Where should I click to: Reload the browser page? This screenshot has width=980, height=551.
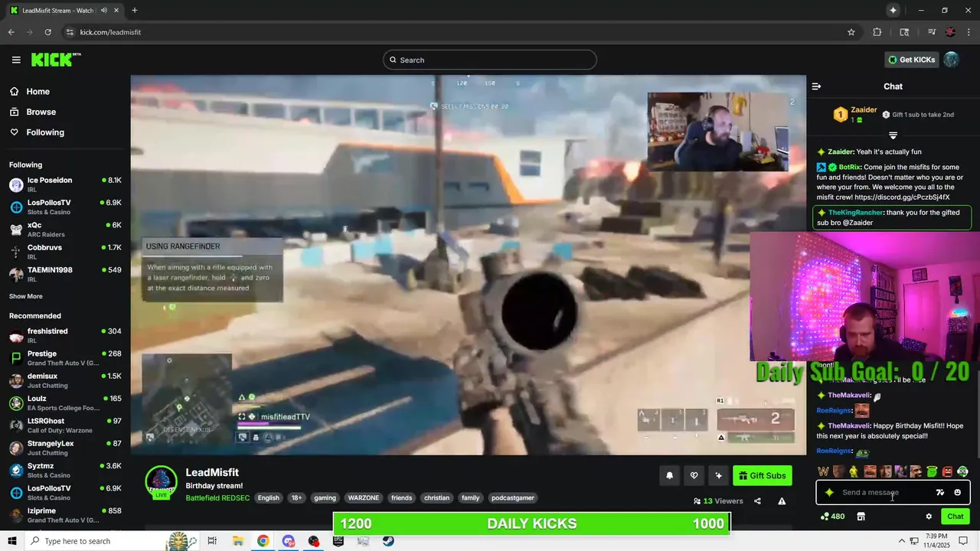(x=47, y=32)
